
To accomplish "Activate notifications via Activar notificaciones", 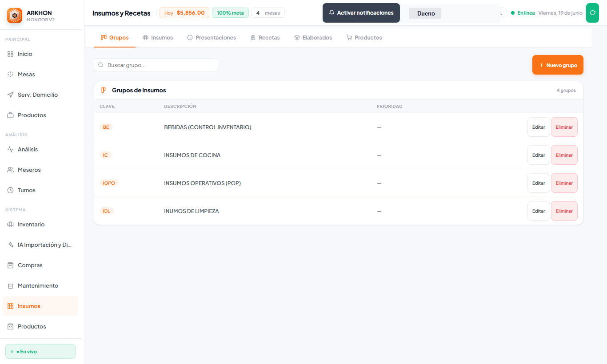I will click(x=361, y=13).
